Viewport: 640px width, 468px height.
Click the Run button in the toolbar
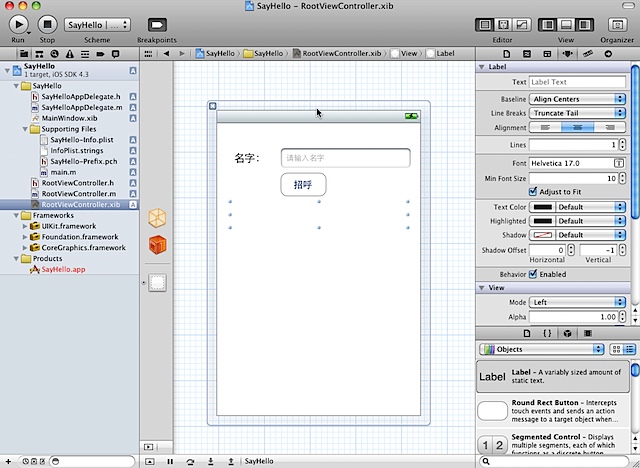(18, 24)
